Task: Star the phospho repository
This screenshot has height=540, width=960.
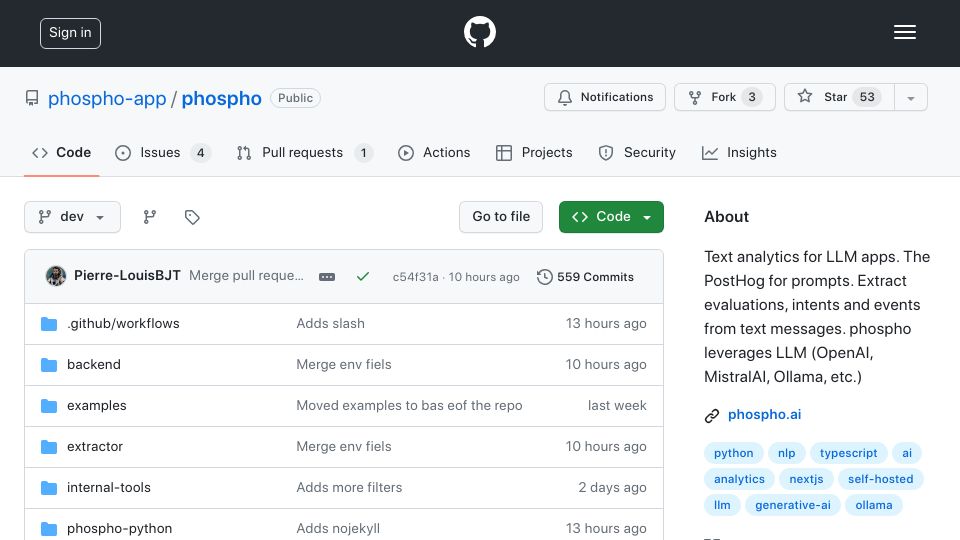Action: (839, 97)
